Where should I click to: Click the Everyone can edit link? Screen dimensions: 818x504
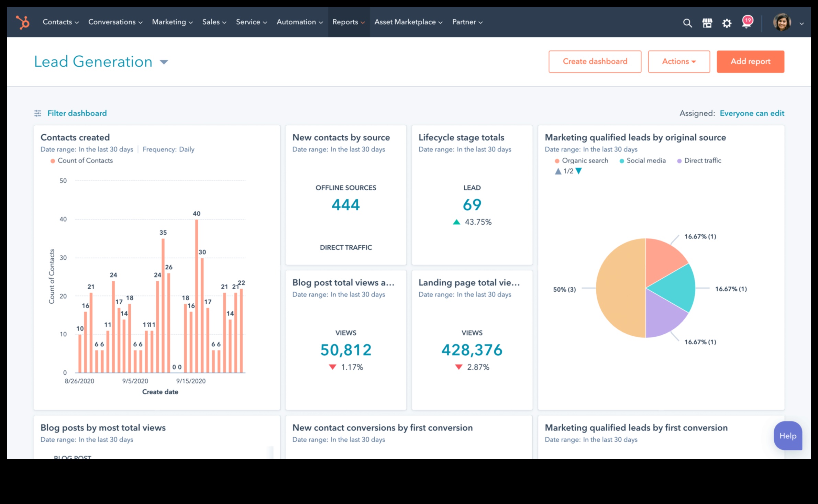(752, 113)
